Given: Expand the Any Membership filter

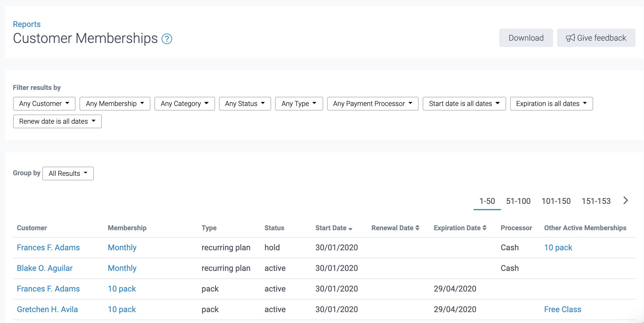Looking at the screenshot, I should [115, 104].
